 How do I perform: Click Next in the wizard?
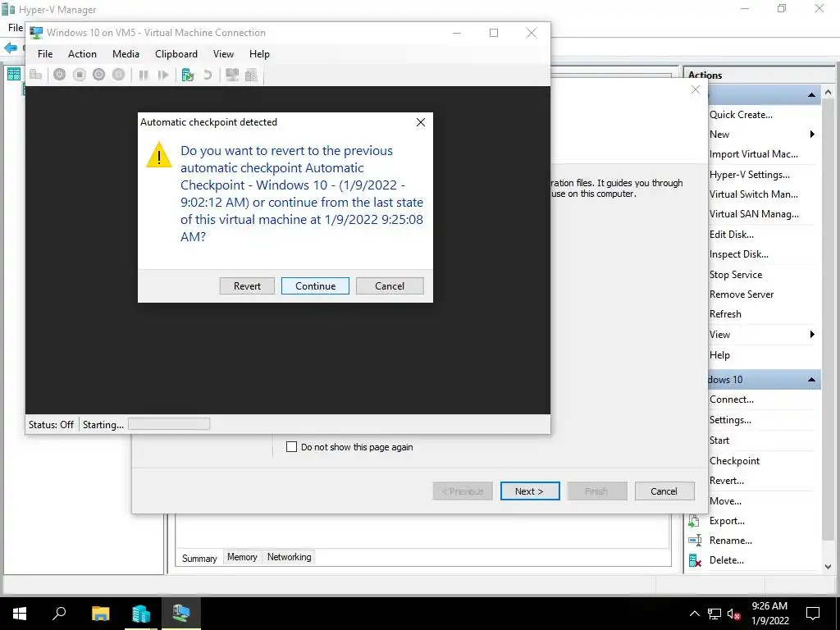pyautogui.click(x=530, y=491)
